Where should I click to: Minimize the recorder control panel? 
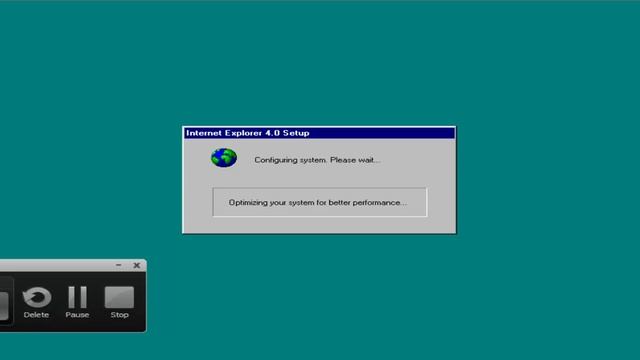pyautogui.click(x=119, y=265)
